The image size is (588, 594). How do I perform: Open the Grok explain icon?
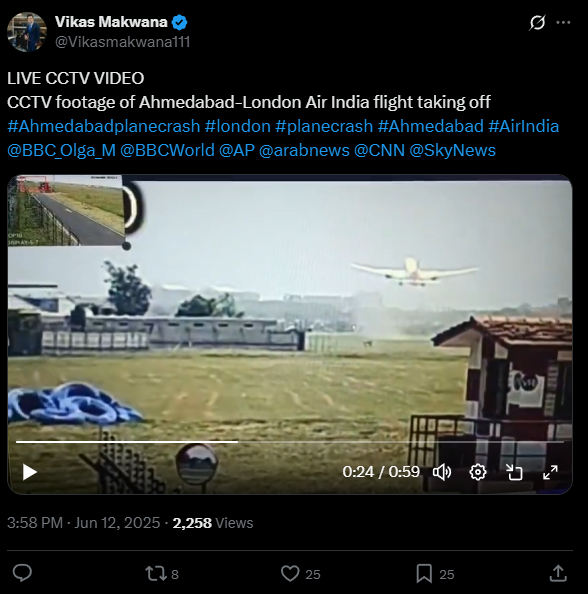click(x=537, y=22)
